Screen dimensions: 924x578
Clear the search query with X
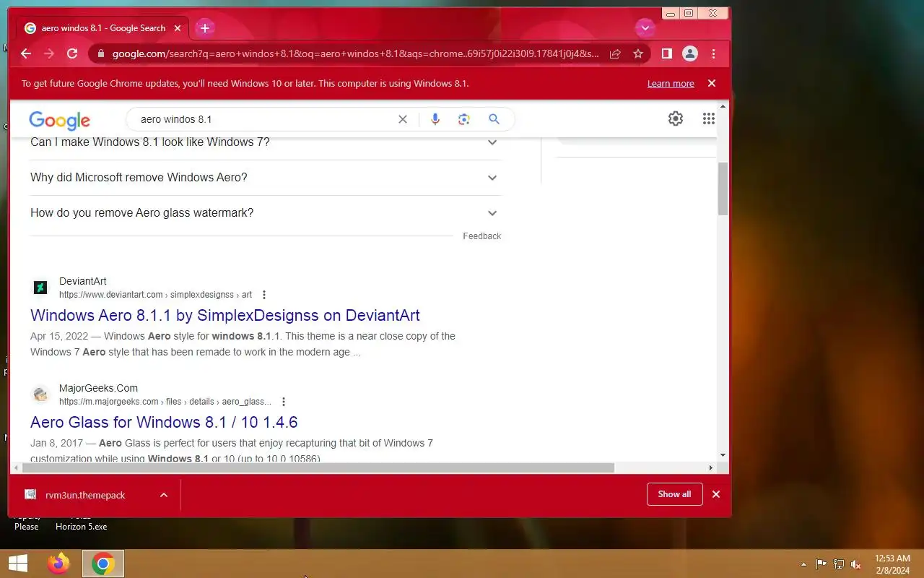tap(403, 119)
